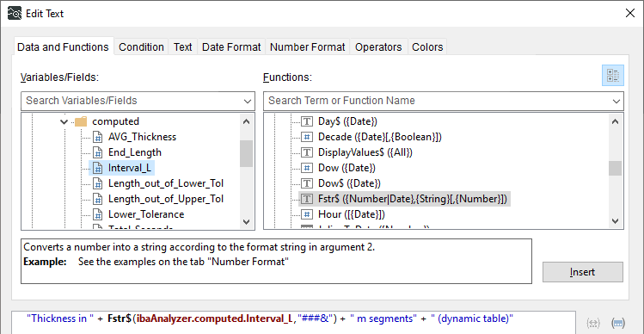Switch to the Colors tab
The image size is (644, 334).
point(427,46)
